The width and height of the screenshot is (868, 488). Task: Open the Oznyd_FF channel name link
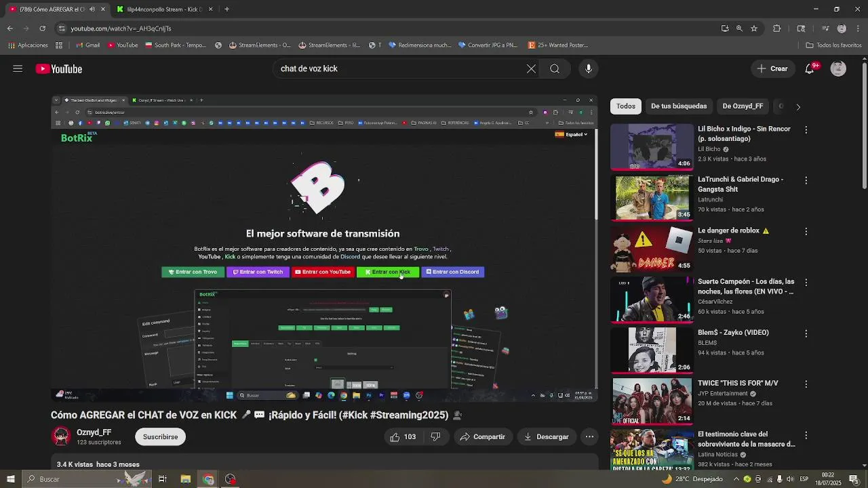point(94,432)
